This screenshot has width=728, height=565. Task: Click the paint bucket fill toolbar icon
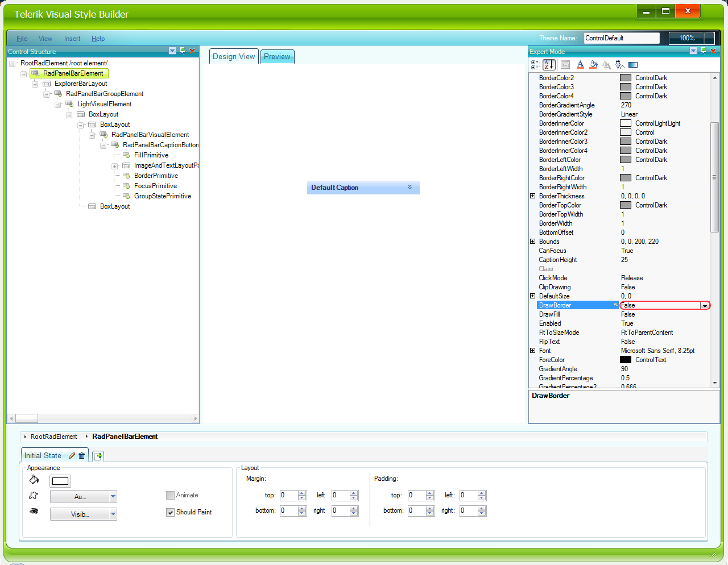coord(593,65)
